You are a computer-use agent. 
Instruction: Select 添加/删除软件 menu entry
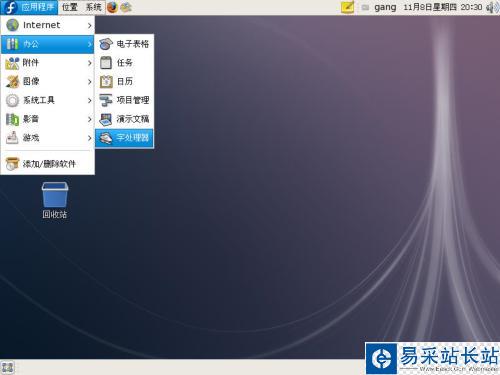click(48, 164)
